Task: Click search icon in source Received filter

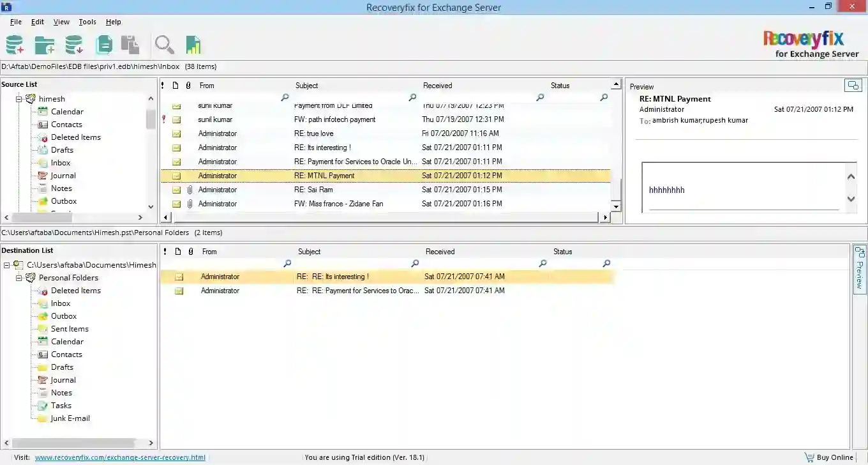Action: (x=540, y=98)
